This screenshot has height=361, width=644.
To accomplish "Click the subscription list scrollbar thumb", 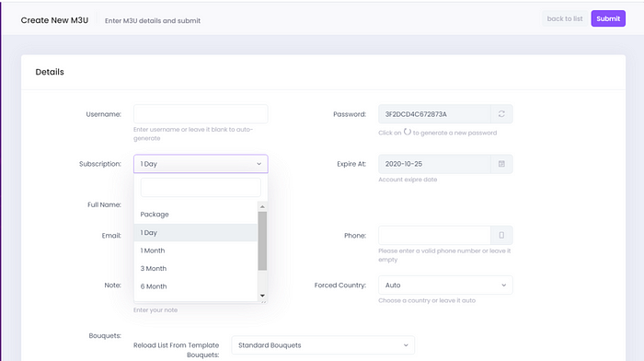I will 262,241.
